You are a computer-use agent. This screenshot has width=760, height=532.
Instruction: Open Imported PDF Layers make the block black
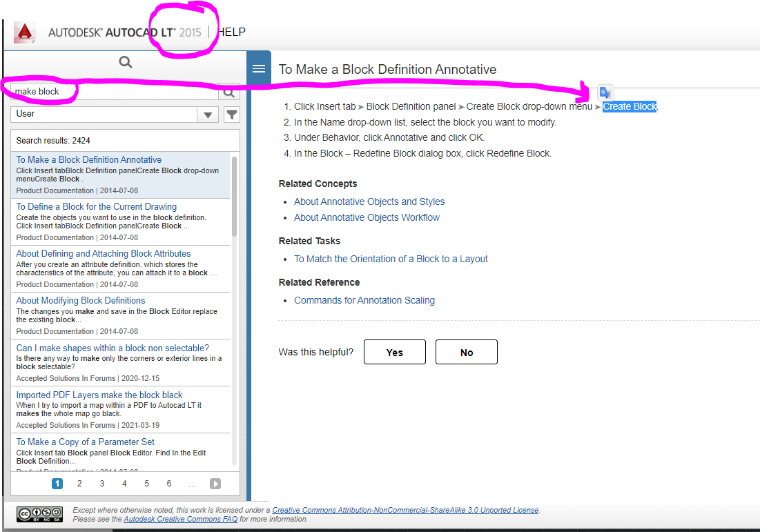(x=99, y=395)
